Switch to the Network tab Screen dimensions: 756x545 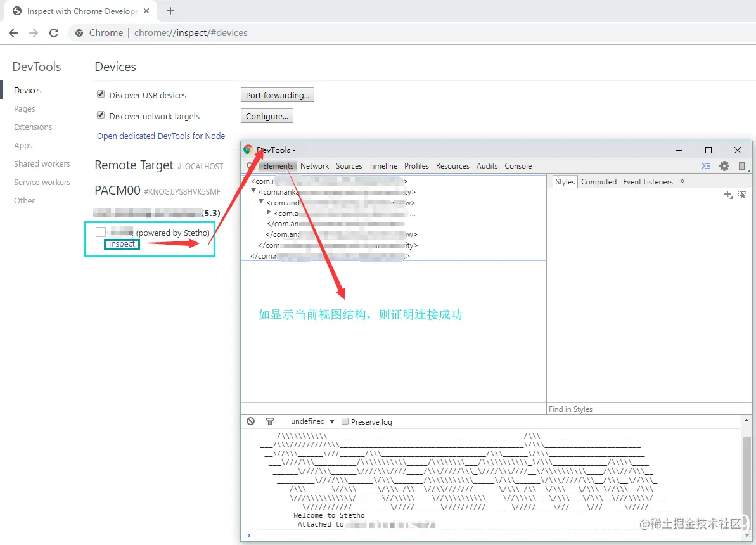point(314,166)
